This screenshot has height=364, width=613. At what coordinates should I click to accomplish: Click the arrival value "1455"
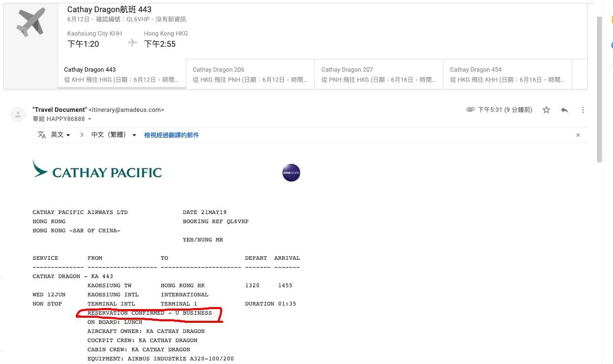285,286
